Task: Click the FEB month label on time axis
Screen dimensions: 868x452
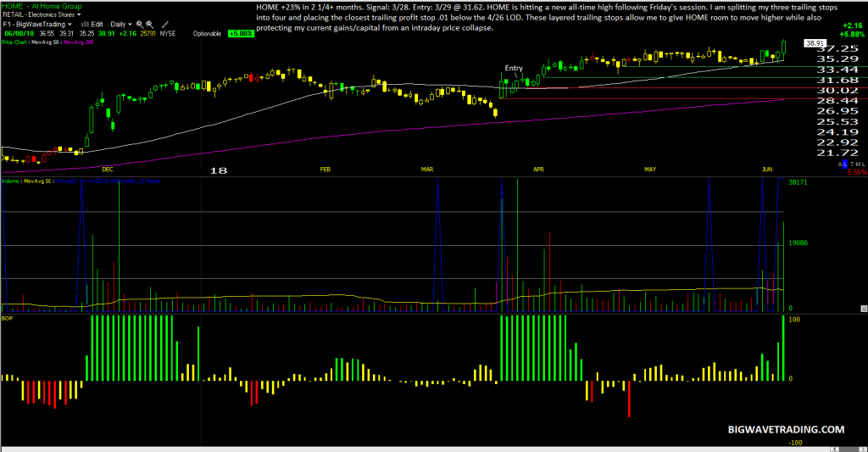Action: [x=325, y=170]
